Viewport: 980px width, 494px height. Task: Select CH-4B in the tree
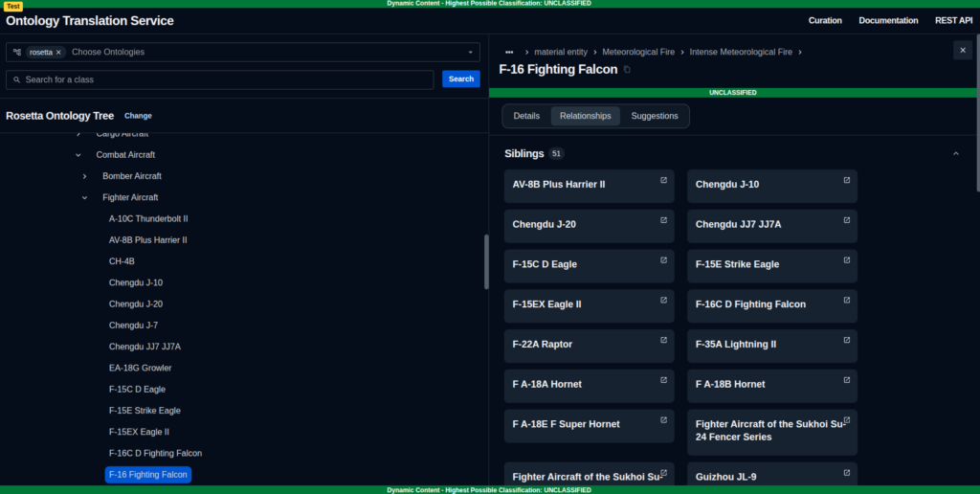[x=122, y=261]
